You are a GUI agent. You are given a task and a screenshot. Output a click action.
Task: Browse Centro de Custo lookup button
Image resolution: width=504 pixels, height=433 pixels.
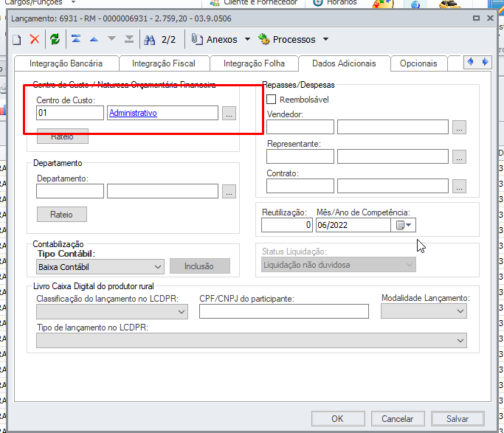(x=229, y=114)
